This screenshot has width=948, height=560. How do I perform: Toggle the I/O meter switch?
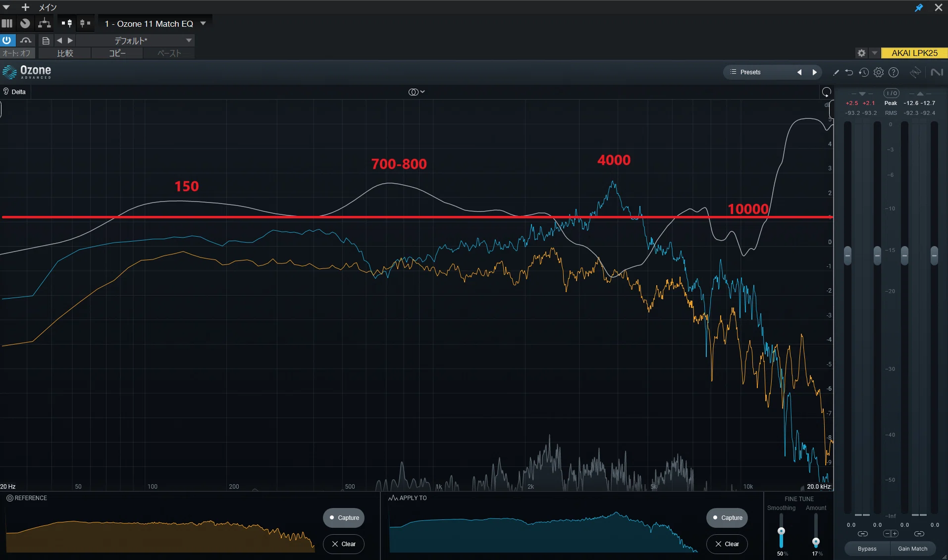[891, 93]
